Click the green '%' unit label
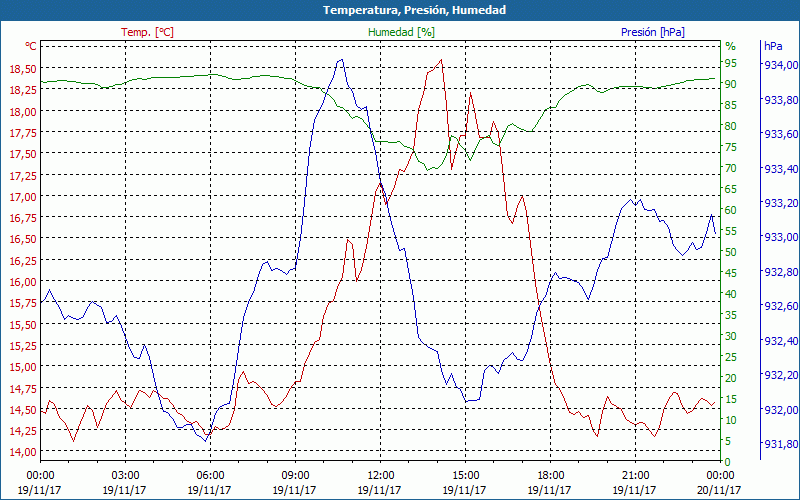The width and height of the screenshot is (800, 500). [x=731, y=46]
